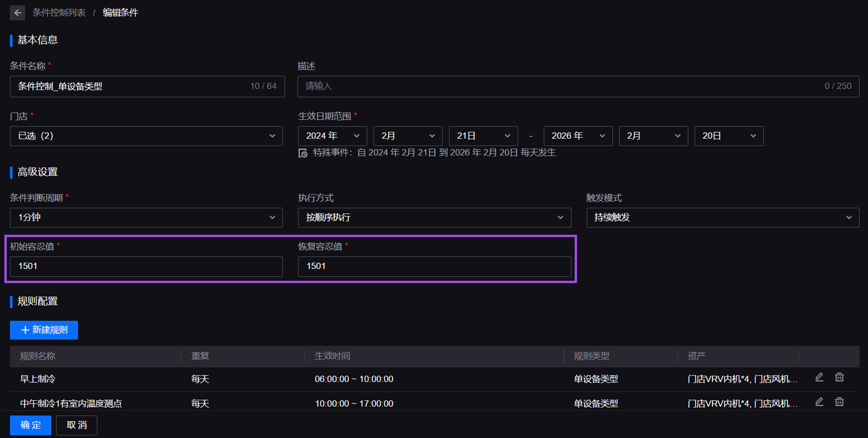Click the 特殊事件 calendar clock icon

click(x=303, y=153)
